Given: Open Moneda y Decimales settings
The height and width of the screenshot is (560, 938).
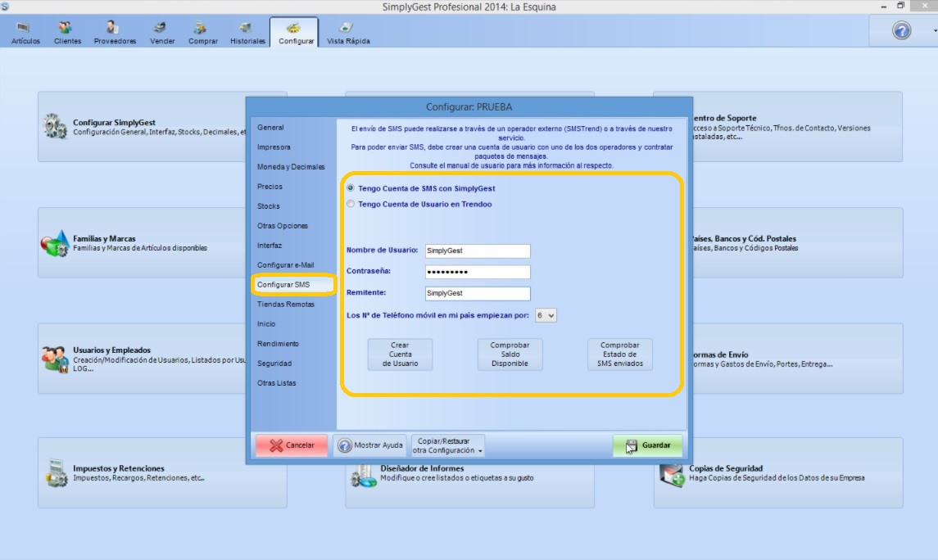Looking at the screenshot, I should (291, 167).
